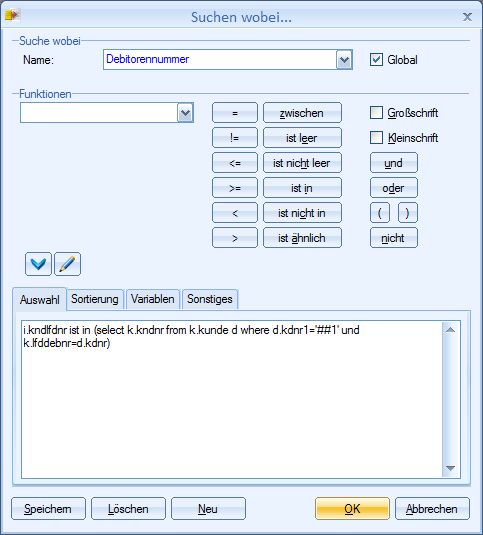Enable the Großschrift checkbox
Viewport: 483px width, 535px height.
point(376,113)
